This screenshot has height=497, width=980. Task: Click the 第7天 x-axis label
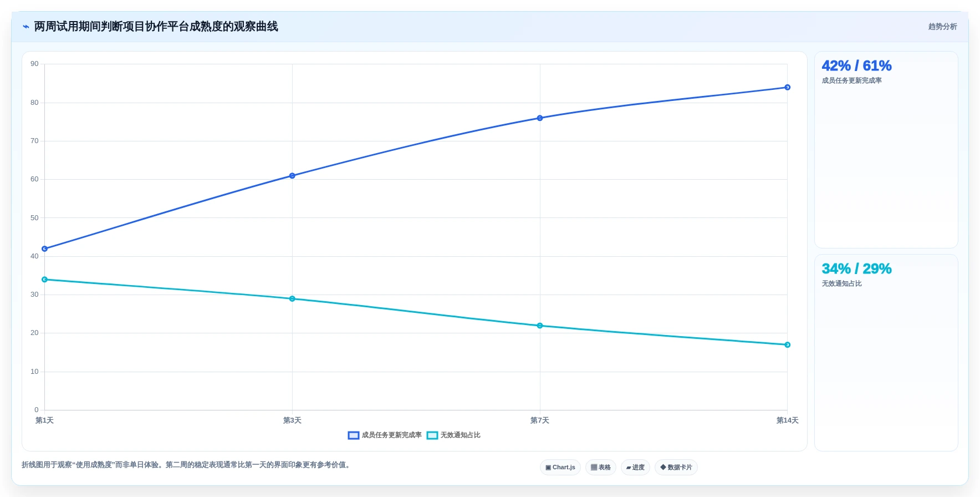pyautogui.click(x=540, y=420)
